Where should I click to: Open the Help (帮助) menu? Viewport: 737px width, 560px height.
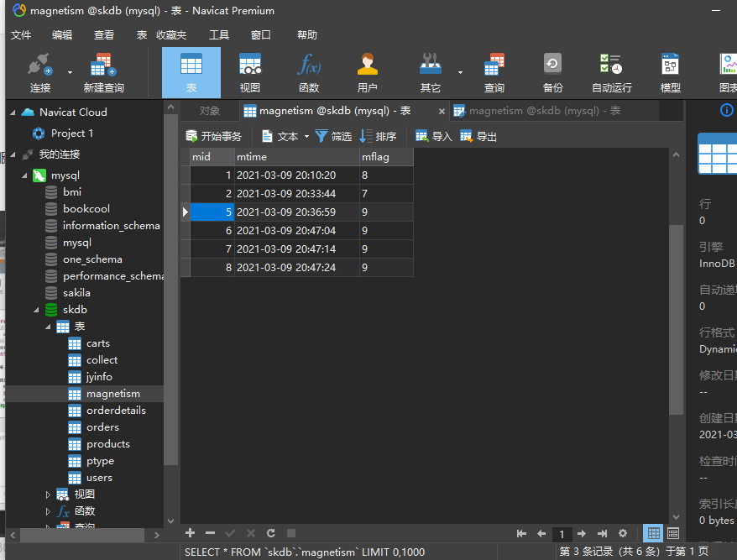[x=307, y=34]
